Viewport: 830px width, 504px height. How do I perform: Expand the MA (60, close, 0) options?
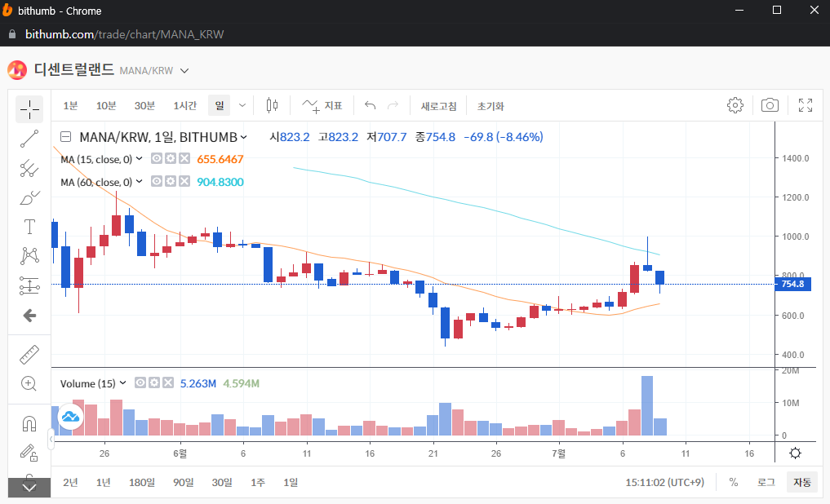(140, 181)
